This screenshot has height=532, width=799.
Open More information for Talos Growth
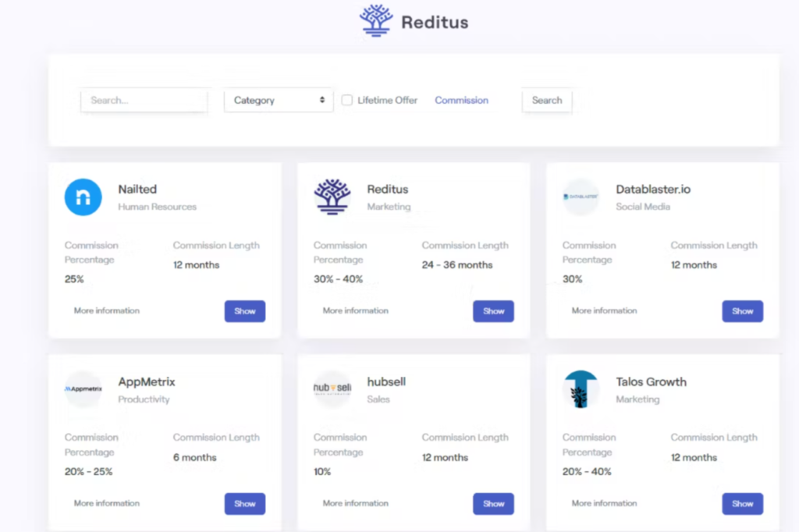[x=605, y=503]
